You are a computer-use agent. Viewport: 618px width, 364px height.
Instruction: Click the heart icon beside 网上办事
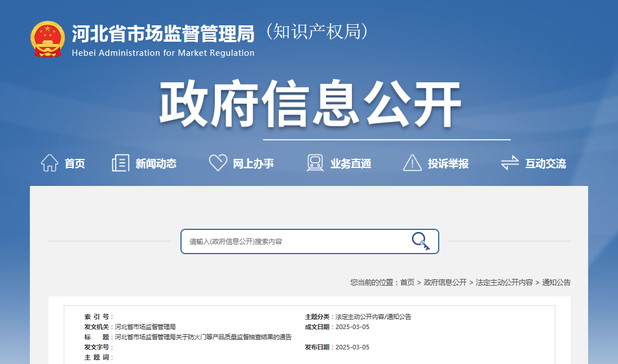tap(218, 163)
